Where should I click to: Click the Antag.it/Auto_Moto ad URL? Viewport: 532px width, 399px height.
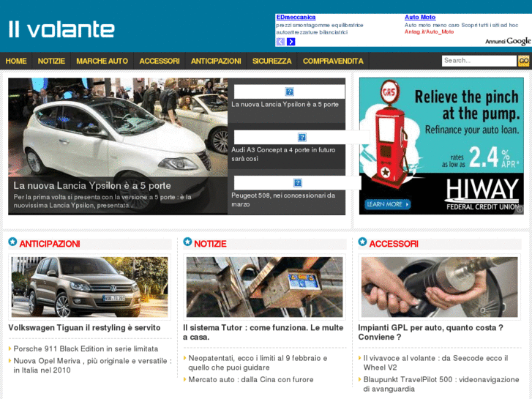pos(429,31)
